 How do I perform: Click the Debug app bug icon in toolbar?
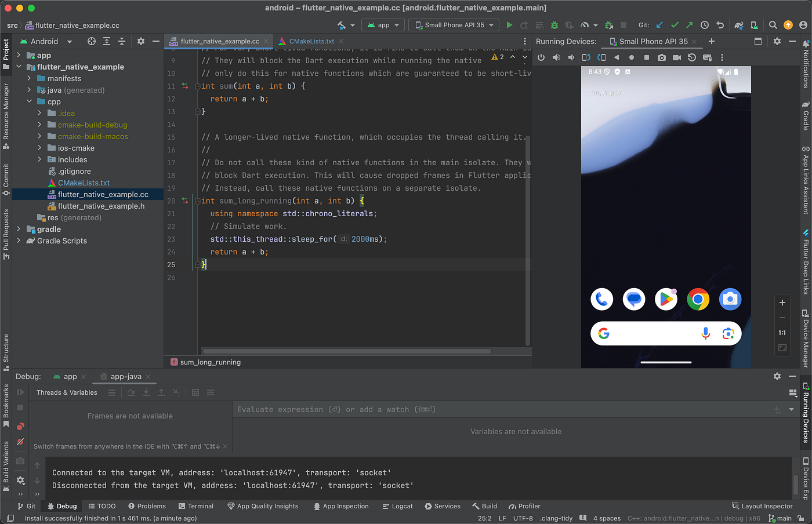[x=554, y=25]
